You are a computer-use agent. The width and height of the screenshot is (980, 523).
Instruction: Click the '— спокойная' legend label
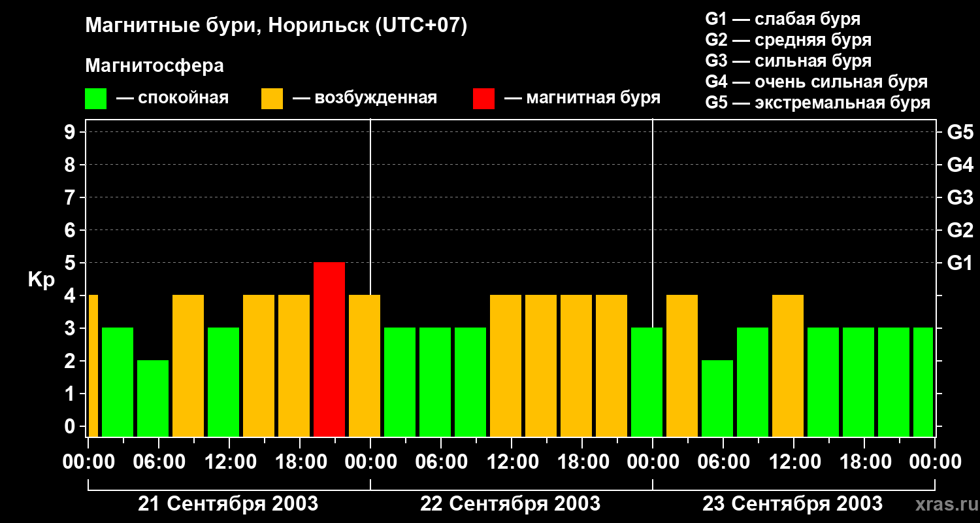[172, 98]
